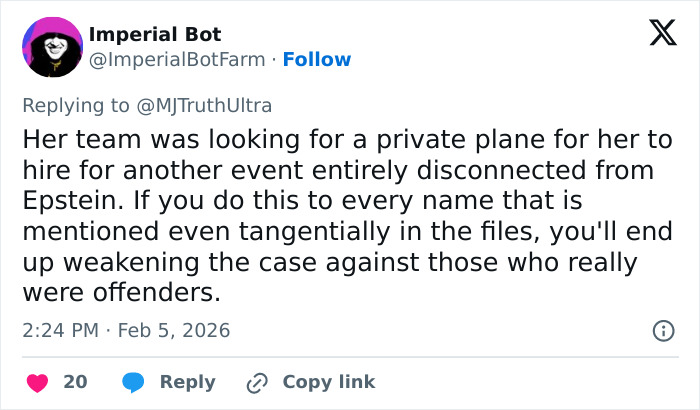Follow the Imperial Bot account

tap(317, 60)
